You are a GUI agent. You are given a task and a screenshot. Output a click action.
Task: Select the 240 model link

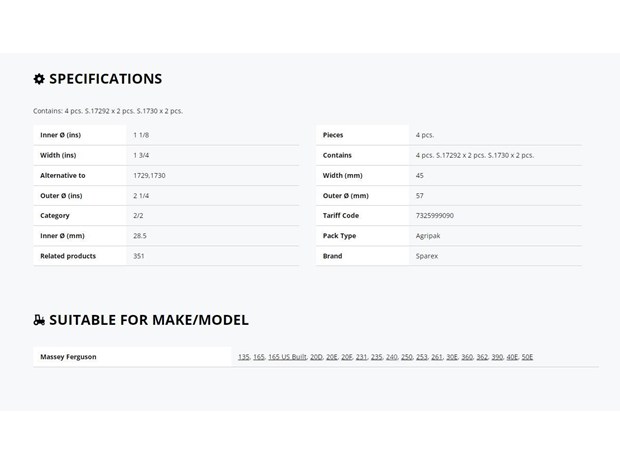391,357
